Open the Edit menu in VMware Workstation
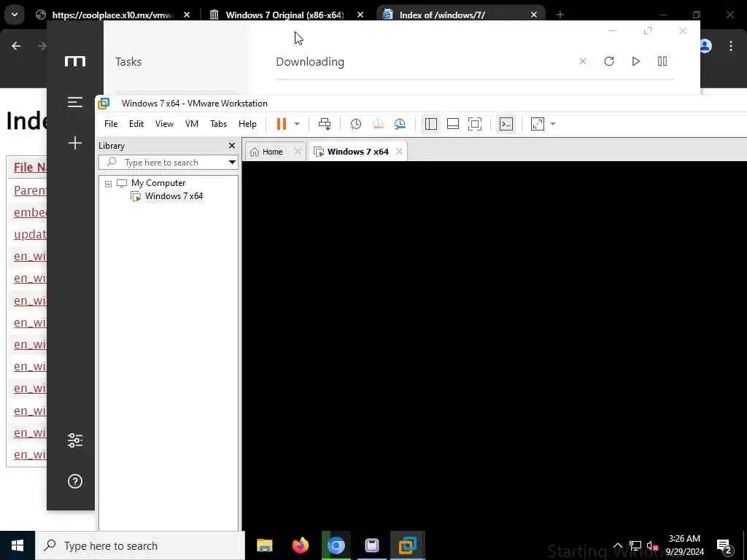Screen dimensions: 747x560 (136, 124)
